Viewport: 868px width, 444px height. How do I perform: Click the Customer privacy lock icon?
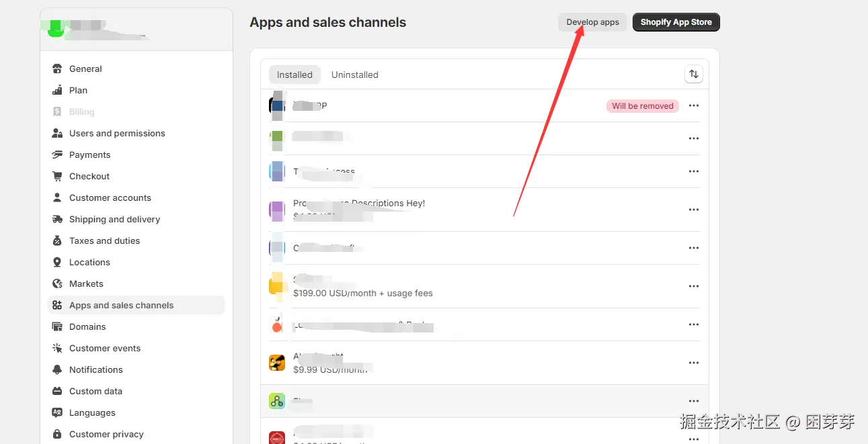click(57, 434)
